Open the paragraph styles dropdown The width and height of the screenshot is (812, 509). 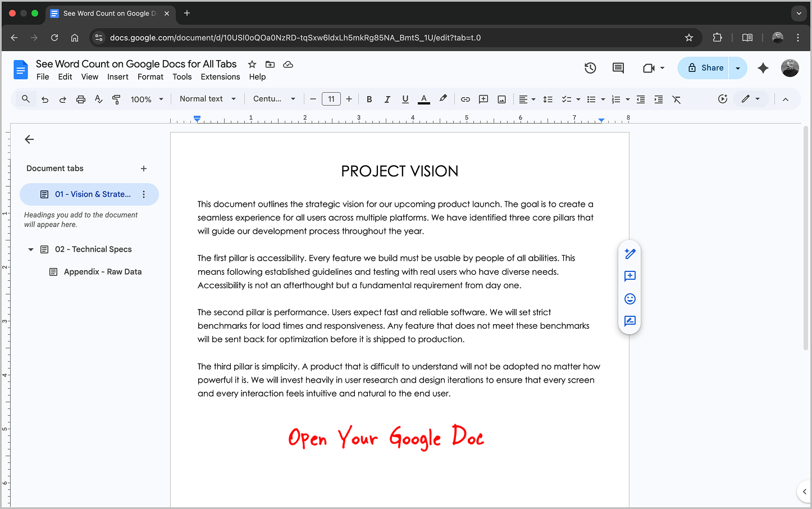[x=207, y=99]
